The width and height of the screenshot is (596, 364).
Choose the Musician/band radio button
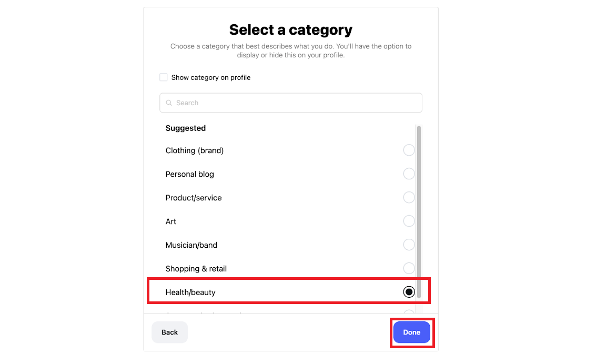coord(409,245)
